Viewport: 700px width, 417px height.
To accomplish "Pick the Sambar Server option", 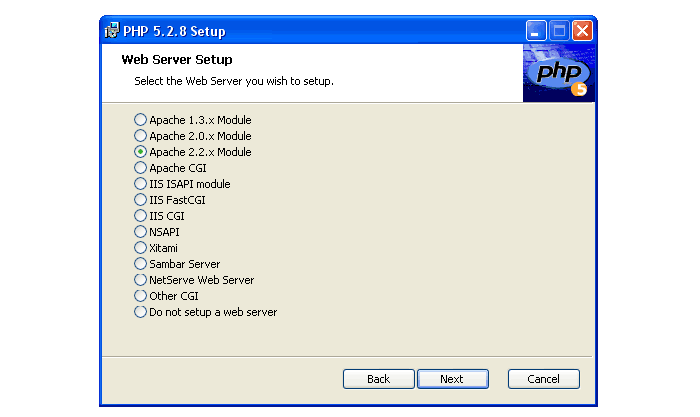I will tap(140, 264).
